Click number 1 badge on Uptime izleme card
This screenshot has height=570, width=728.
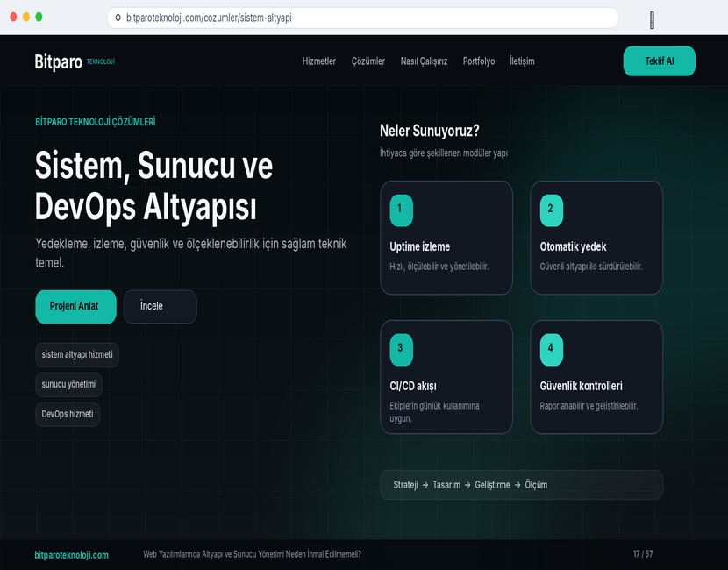tap(401, 210)
